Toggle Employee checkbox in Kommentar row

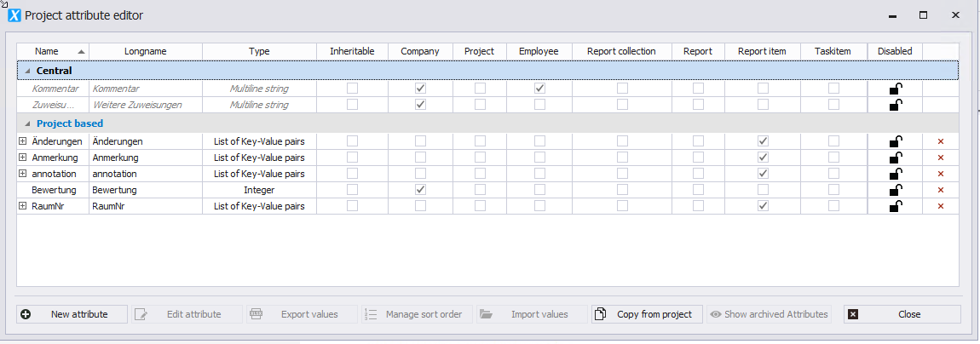539,89
